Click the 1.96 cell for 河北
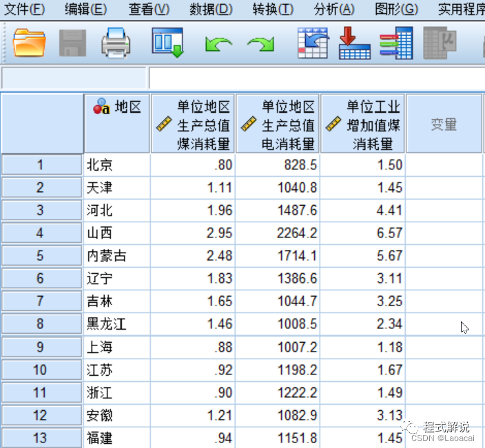Viewport: 485px width, 448px height. pyautogui.click(x=192, y=210)
